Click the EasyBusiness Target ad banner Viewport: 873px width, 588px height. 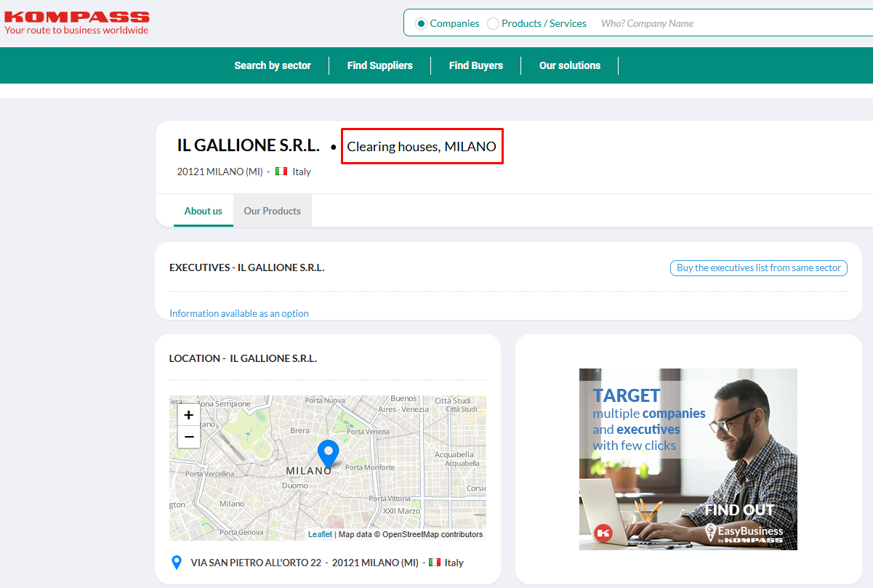tap(688, 459)
